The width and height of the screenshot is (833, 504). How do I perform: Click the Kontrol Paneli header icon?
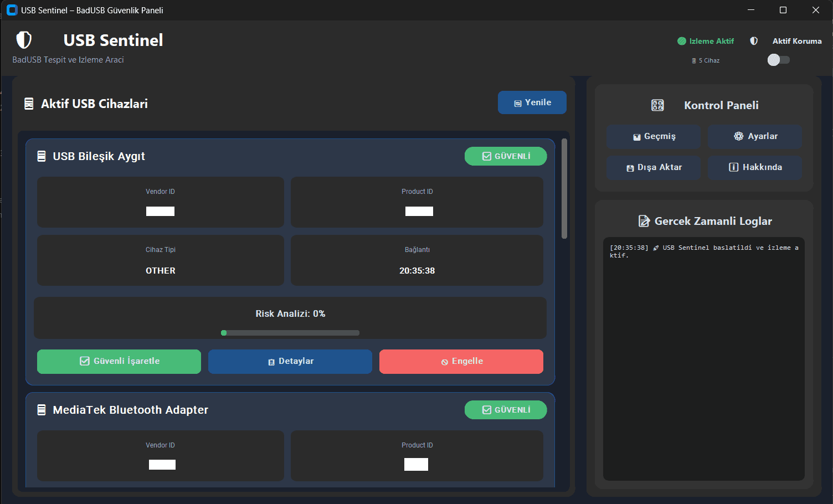657,105
